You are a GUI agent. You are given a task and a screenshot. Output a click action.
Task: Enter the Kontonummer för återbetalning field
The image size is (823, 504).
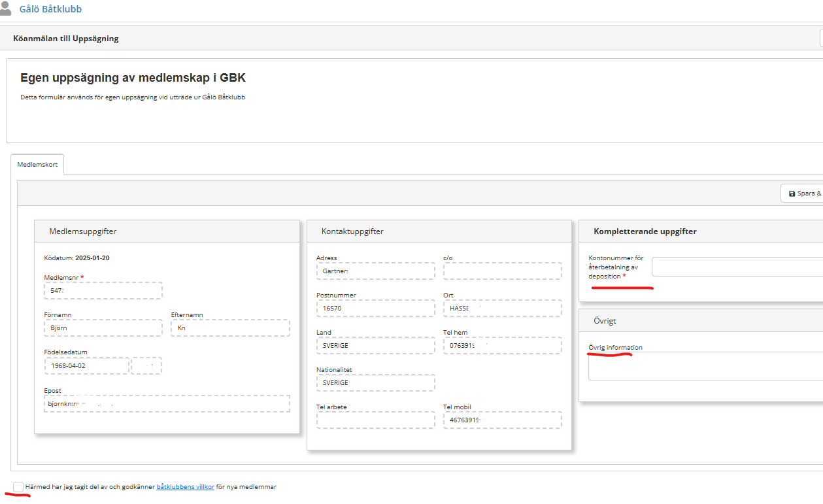[x=737, y=267]
